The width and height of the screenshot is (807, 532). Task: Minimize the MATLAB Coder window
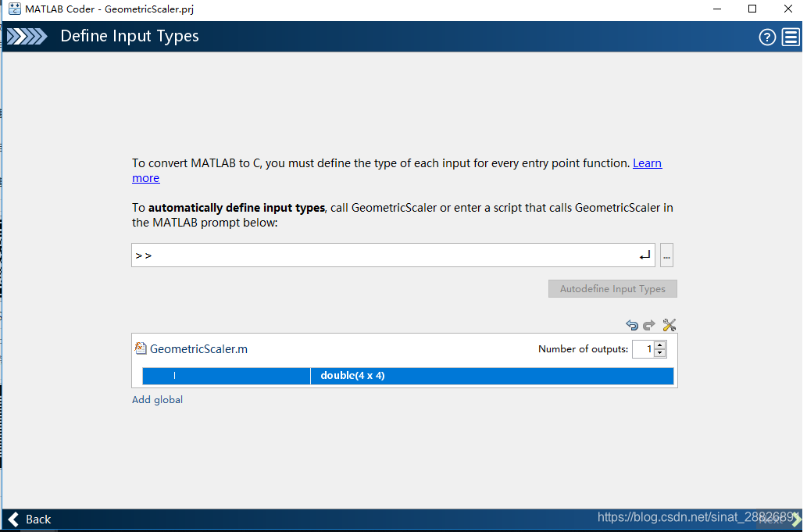click(717, 9)
